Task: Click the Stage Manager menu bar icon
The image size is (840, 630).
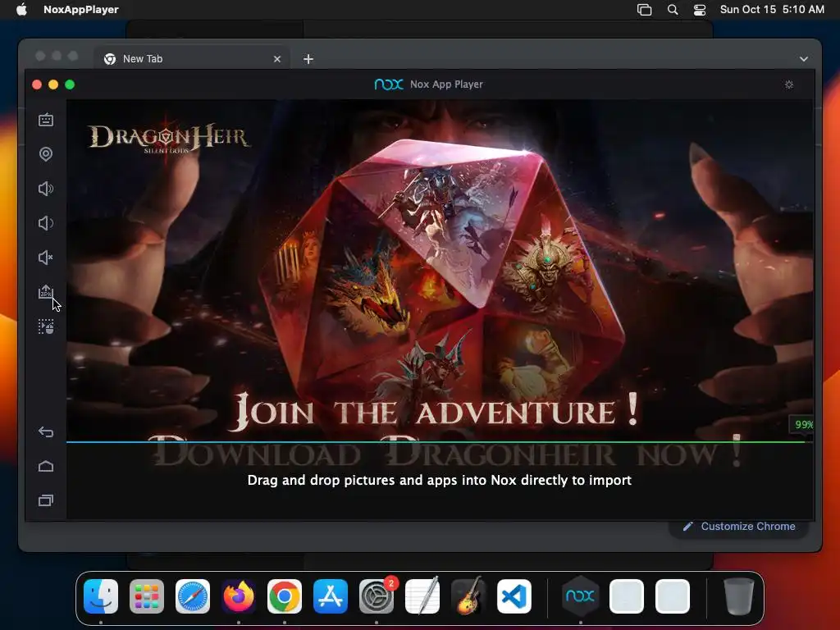Action: click(645, 10)
